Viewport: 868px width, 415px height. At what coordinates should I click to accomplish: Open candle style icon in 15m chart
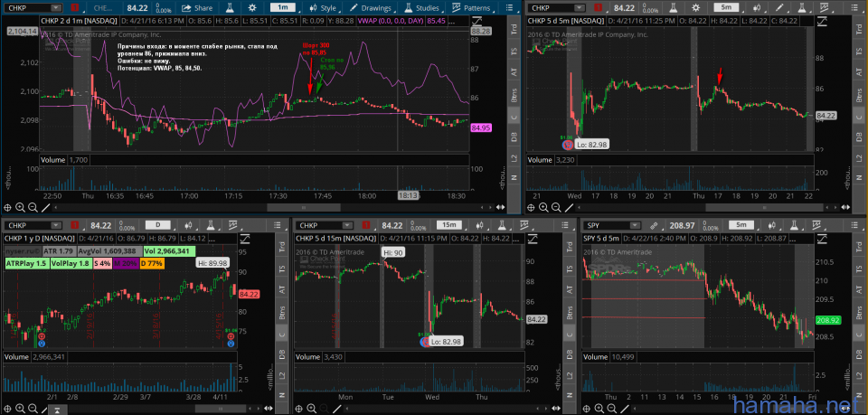tap(479, 226)
